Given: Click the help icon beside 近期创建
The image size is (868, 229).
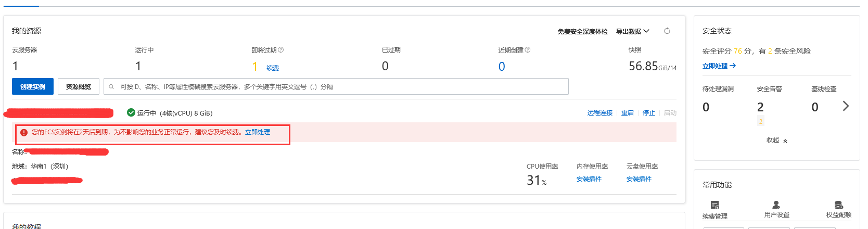Looking at the screenshot, I should [x=528, y=50].
